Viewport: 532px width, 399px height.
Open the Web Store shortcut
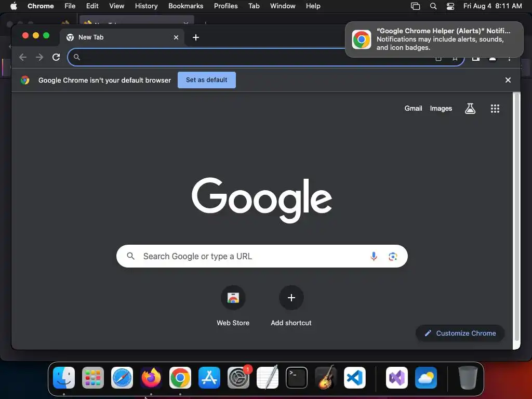tap(233, 307)
